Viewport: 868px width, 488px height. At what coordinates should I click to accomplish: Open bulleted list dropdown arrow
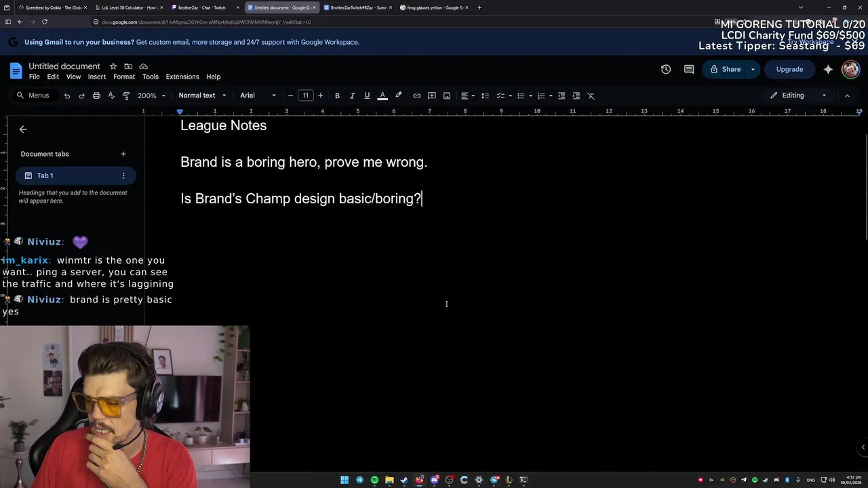(530, 96)
